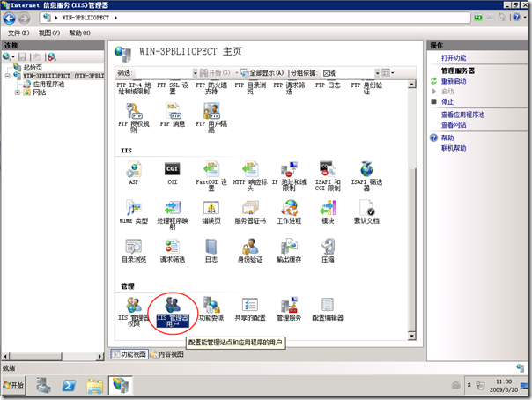Open FTP 用户隔离 feature
The height and width of the screenshot is (400, 532).
point(211,117)
